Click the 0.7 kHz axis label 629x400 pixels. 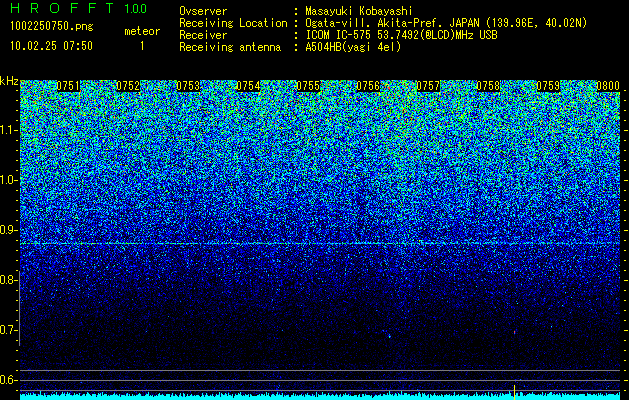point(8,330)
